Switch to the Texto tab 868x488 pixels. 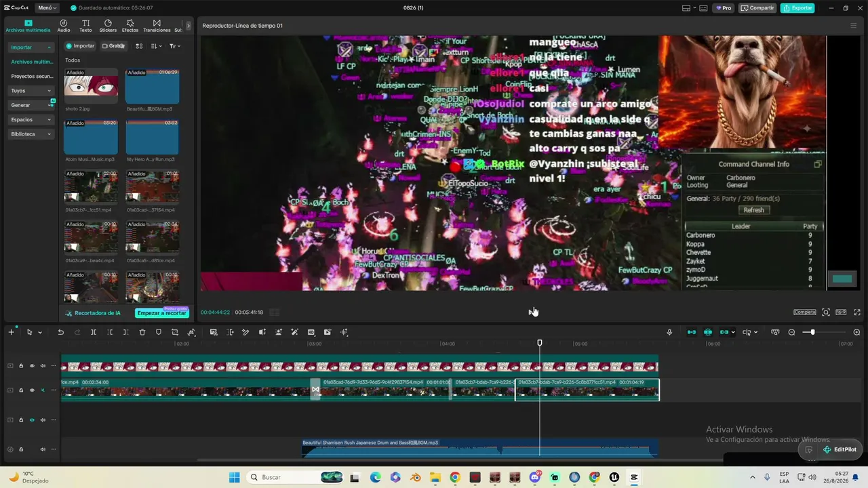85,26
